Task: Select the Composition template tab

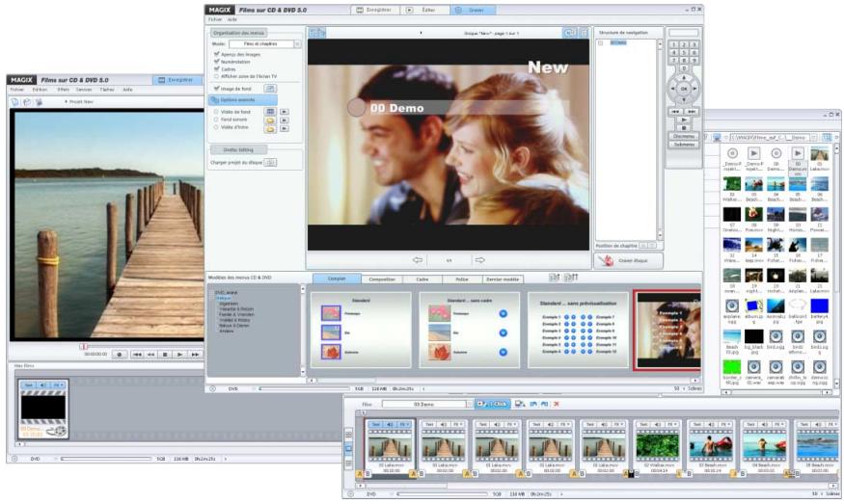Action: tap(382, 279)
